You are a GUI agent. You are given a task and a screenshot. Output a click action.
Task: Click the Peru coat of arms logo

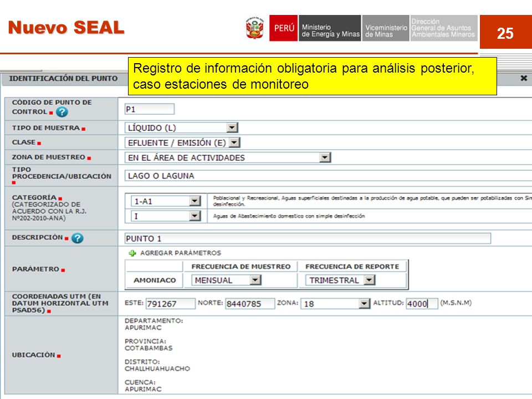[255, 28]
